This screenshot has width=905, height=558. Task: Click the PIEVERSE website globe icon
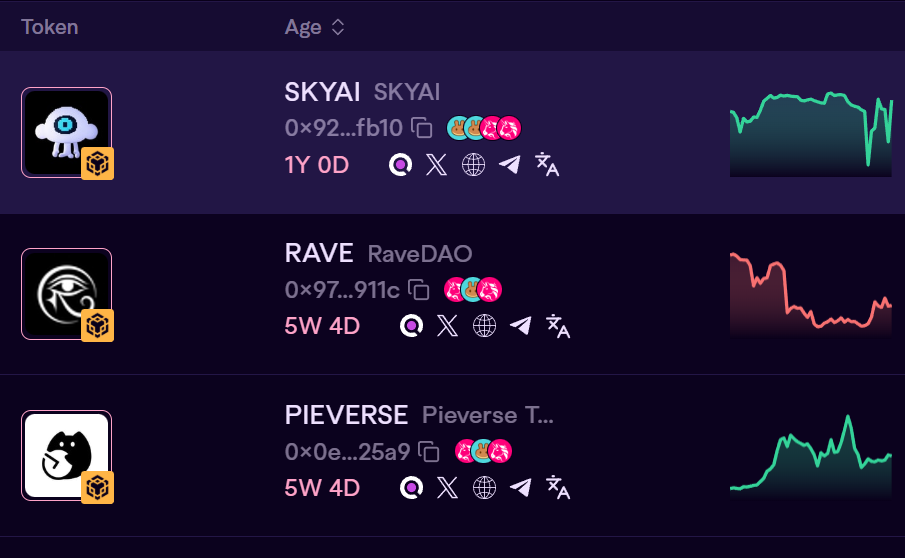click(484, 488)
